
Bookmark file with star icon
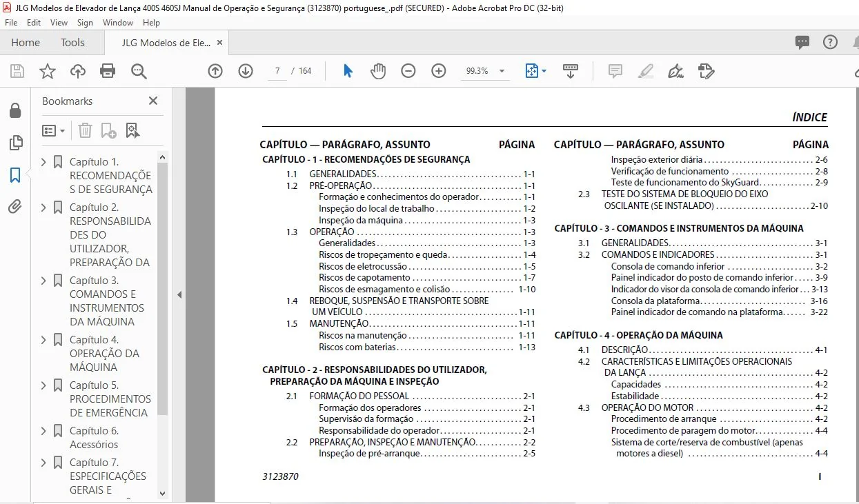pos(48,71)
